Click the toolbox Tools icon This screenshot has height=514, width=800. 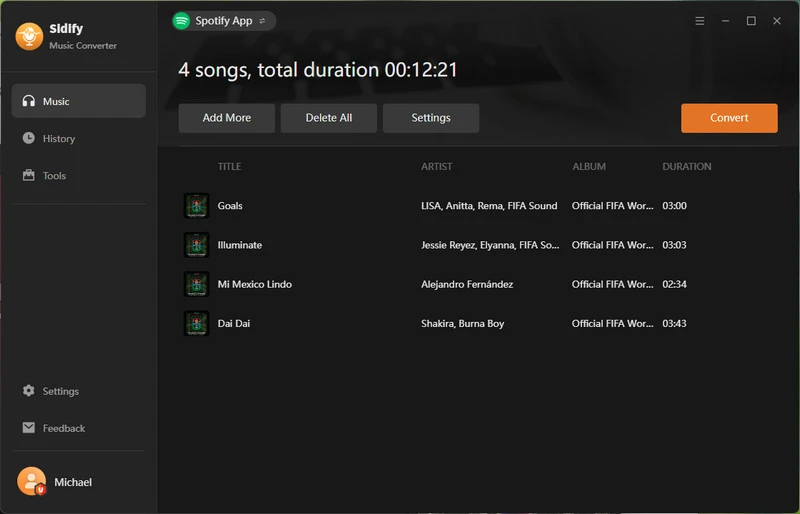(x=29, y=175)
